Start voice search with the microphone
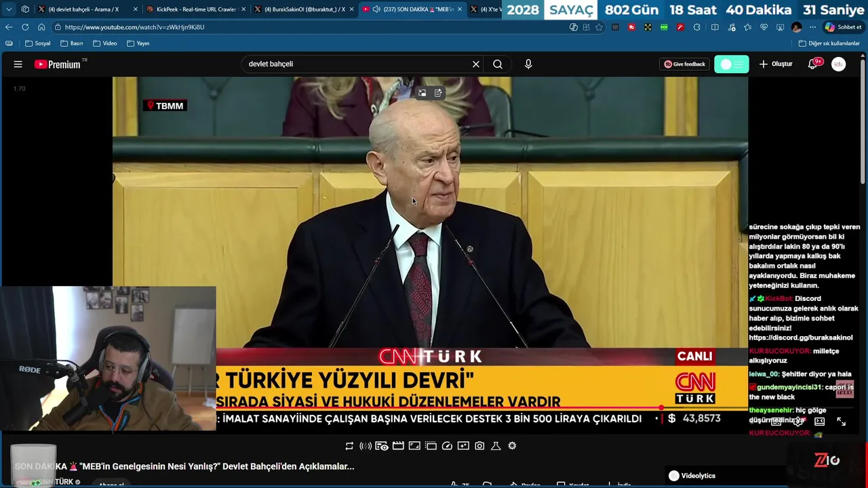This screenshot has height=488, width=868. coord(528,64)
